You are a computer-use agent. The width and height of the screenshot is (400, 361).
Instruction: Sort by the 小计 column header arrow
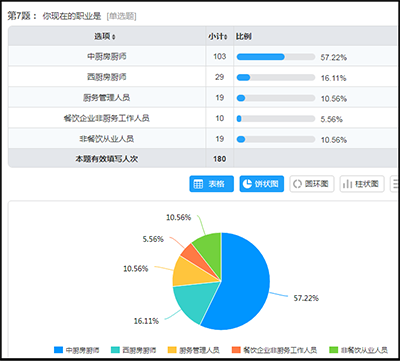tap(226, 37)
